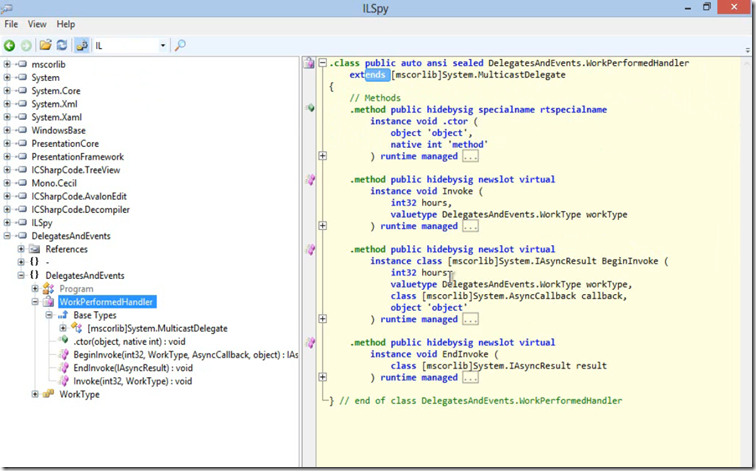Select the WorkPerformedHandler tree item
The image size is (756, 471).
tap(106, 302)
